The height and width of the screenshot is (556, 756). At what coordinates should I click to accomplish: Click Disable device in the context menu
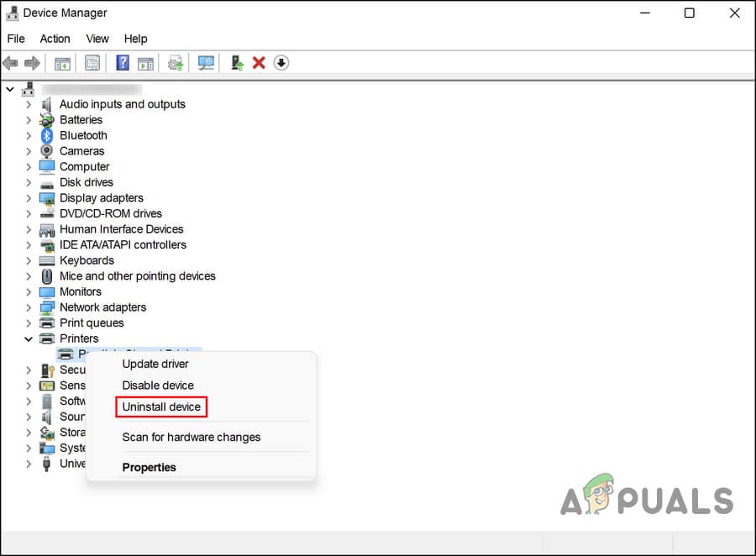click(158, 385)
